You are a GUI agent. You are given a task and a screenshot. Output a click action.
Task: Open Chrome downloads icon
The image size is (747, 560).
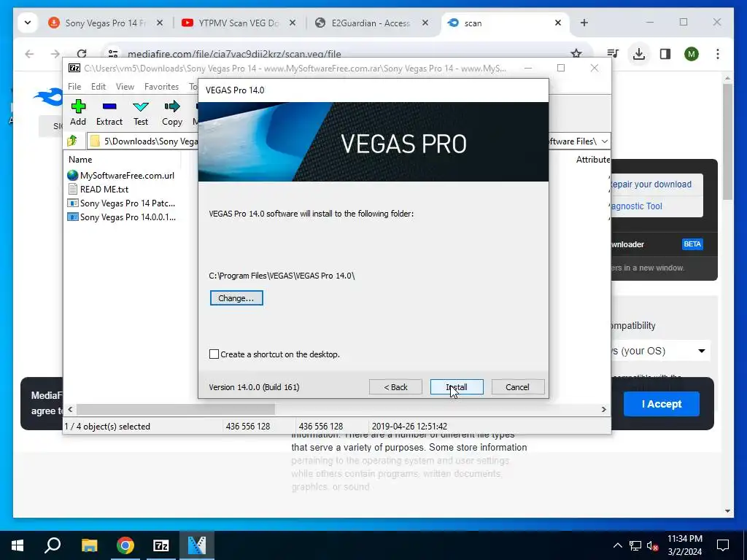pos(639,54)
